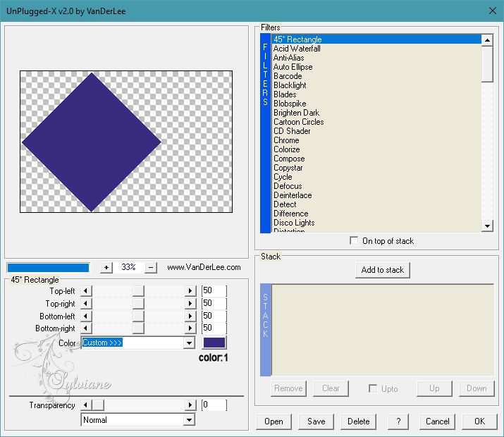Click the Save button
Screen dimensions: 504x437
coord(316,421)
